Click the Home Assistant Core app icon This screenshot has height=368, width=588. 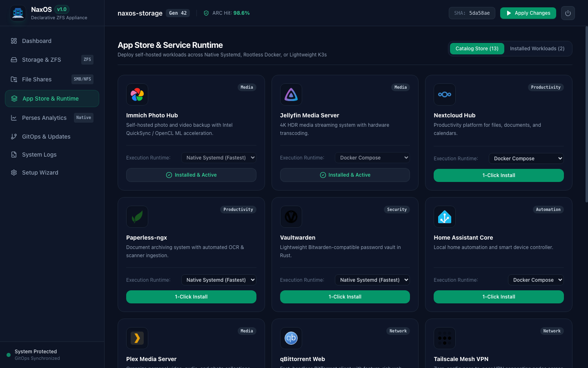coord(445,217)
